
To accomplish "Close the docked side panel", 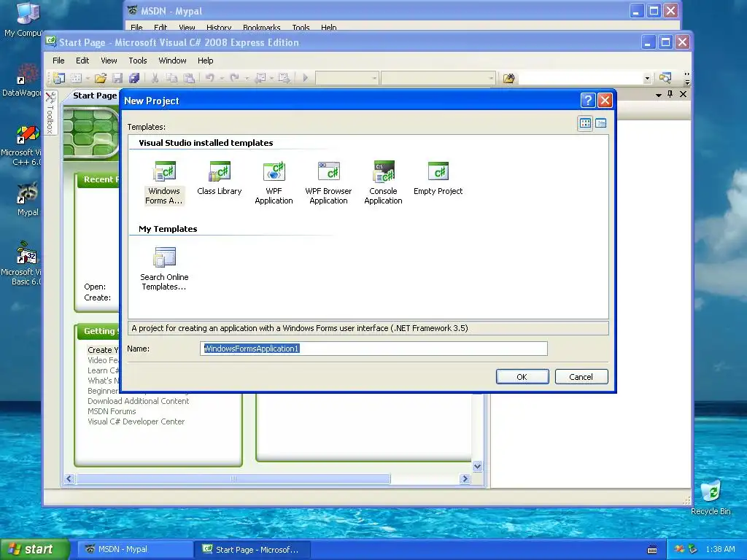I will coord(683,94).
